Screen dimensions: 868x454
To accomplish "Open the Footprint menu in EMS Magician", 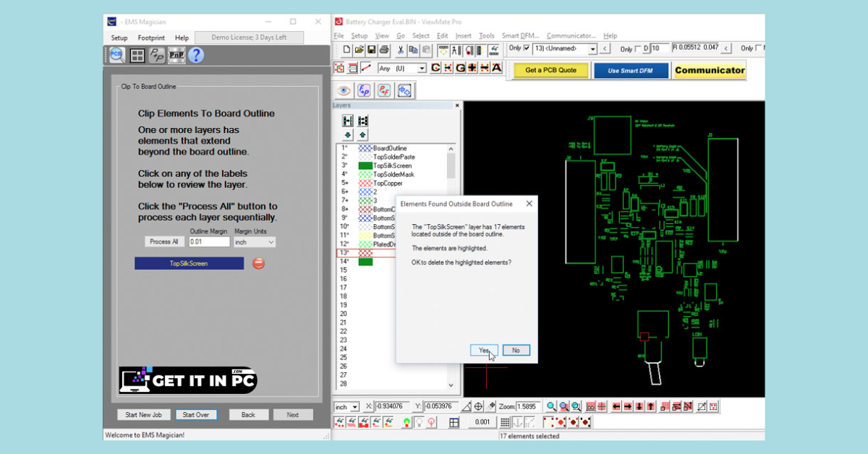I will point(151,38).
